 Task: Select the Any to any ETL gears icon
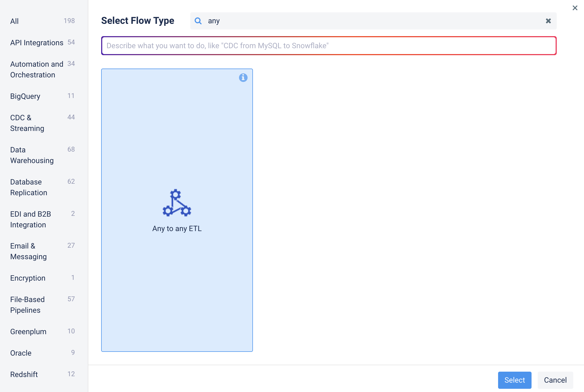pos(177,203)
